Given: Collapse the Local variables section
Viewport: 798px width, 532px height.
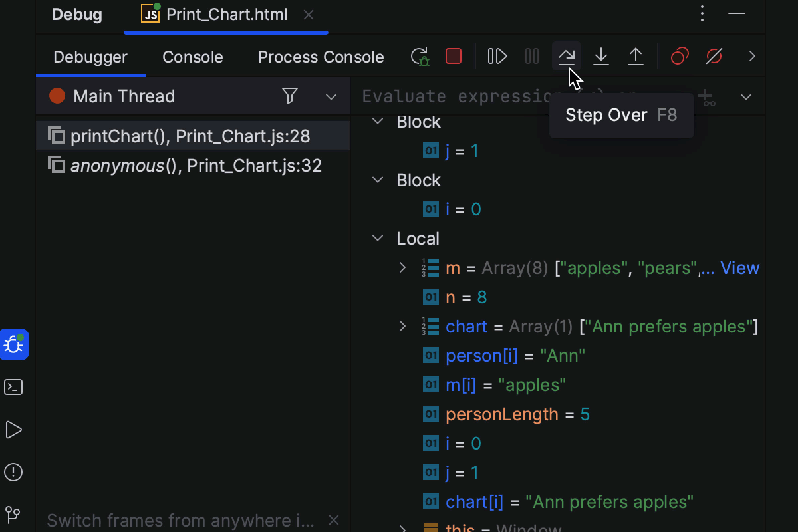Looking at the screenshot, I should [x=377, y=238].
